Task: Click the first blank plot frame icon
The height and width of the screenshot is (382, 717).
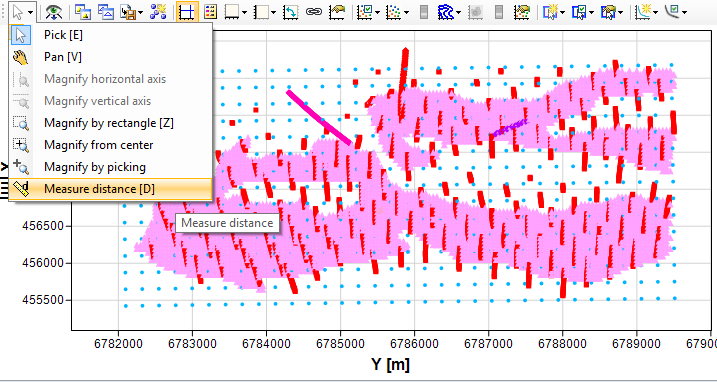Action: click(233, 11)
